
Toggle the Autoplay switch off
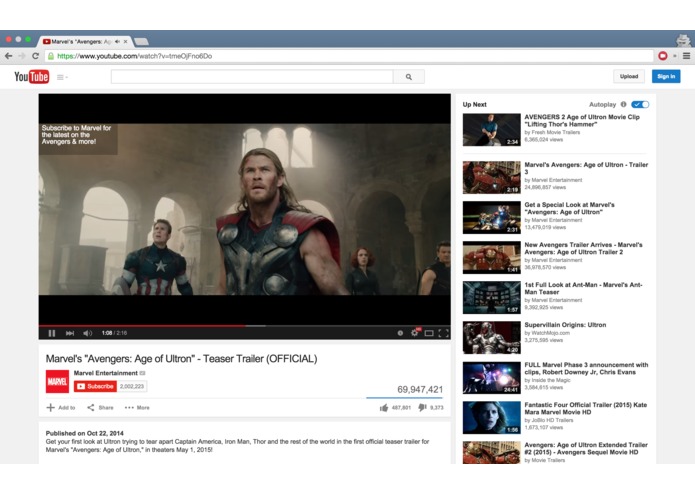coord(640,105)
